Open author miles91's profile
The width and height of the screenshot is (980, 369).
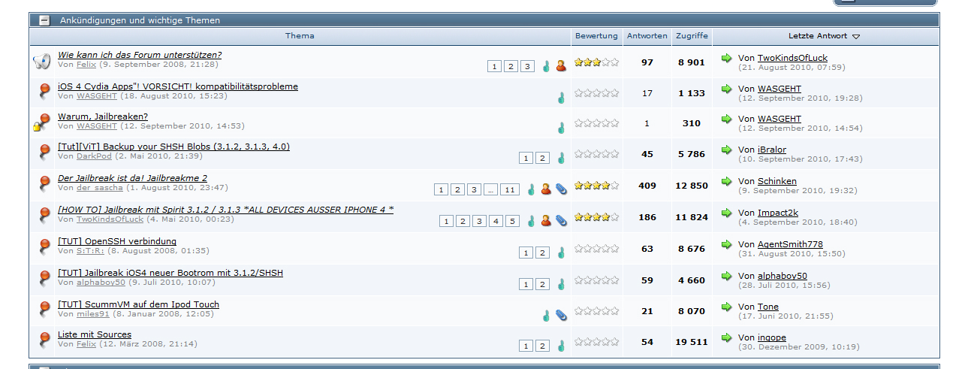click(93, 314)
